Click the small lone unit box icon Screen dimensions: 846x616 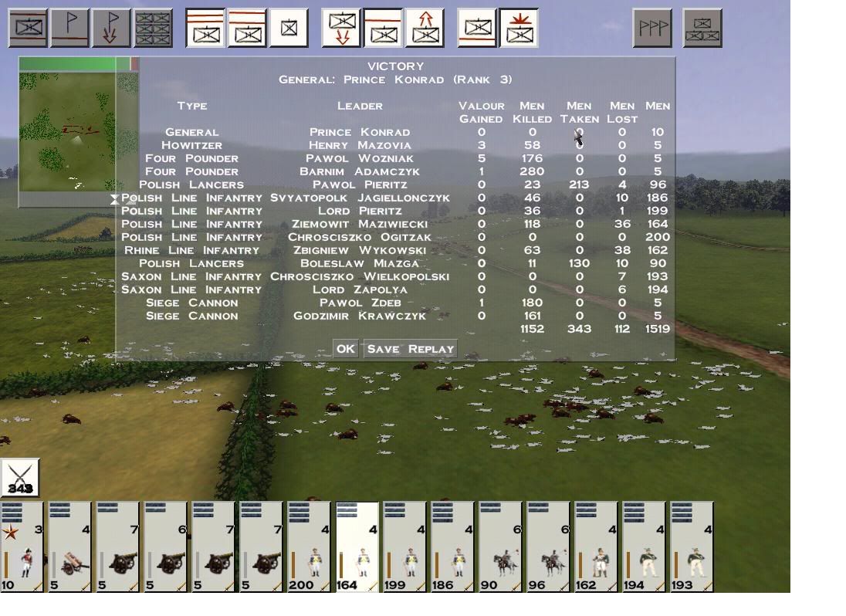tap(289, 28)
